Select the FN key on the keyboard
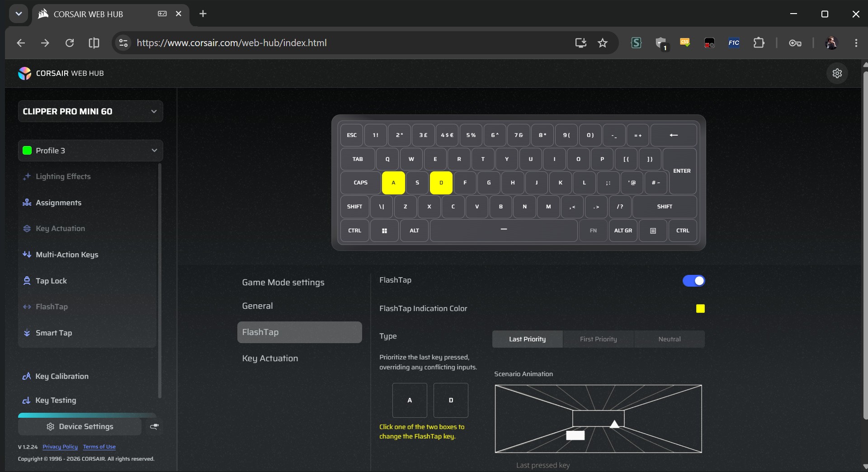The width and height of the screenshot is (868, 472). coord(593,231)
